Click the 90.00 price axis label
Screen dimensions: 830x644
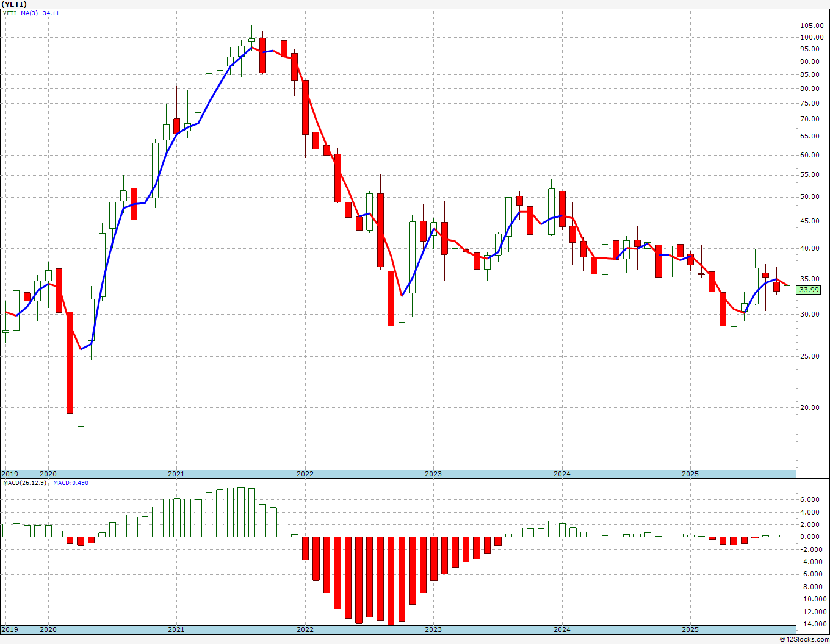(x=811, y=62)
